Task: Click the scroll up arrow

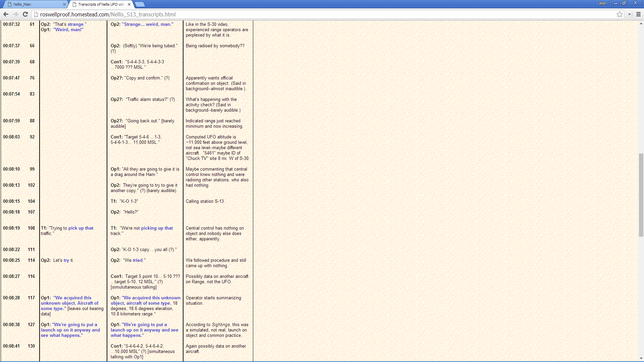Action: coord(641,23)
